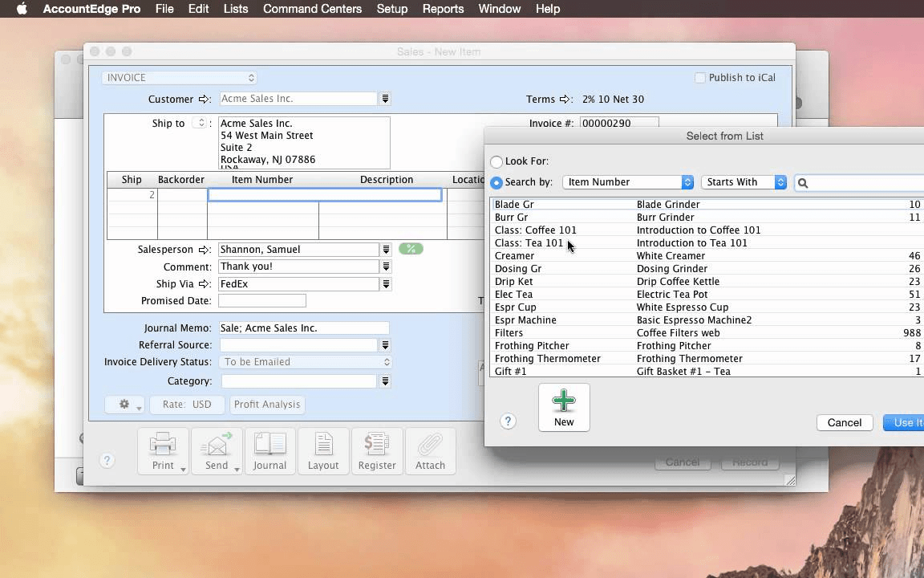Image resolution: width=924 pixels, height=578 pixels.
Task: Open the Item Number search dropdown
Action: point(628,182)
